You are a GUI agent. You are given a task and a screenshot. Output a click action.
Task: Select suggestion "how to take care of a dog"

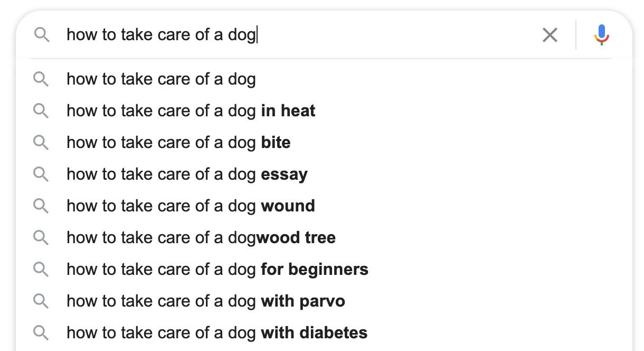(x=161, y=79)
